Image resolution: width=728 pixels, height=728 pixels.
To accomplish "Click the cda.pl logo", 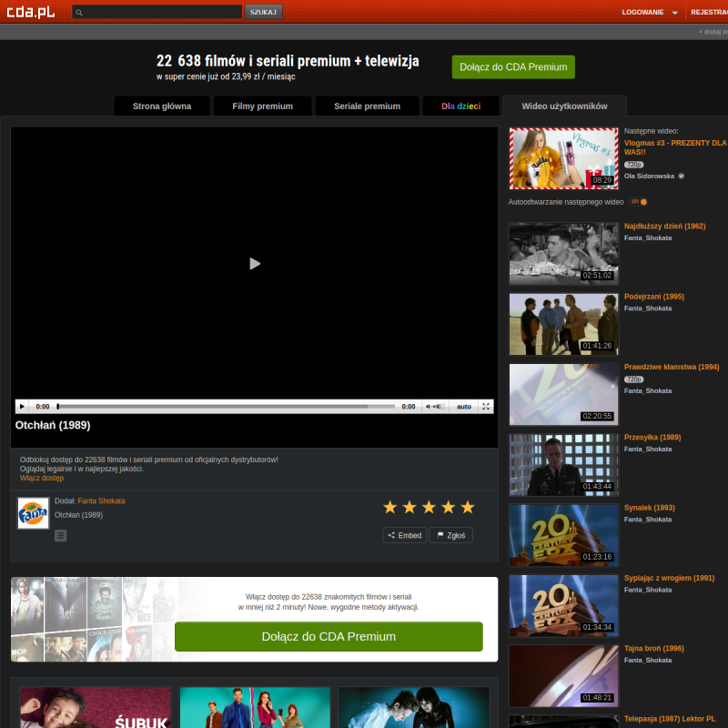I will coord(31,12).
